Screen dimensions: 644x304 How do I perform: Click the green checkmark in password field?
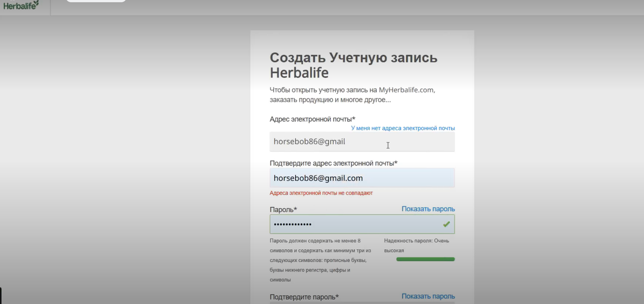447,224
